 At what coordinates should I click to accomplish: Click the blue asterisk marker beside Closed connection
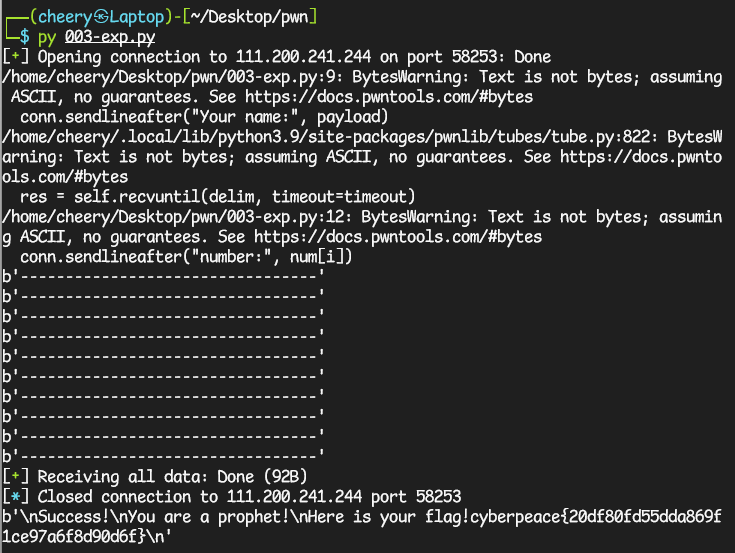[x=15, y=497]
